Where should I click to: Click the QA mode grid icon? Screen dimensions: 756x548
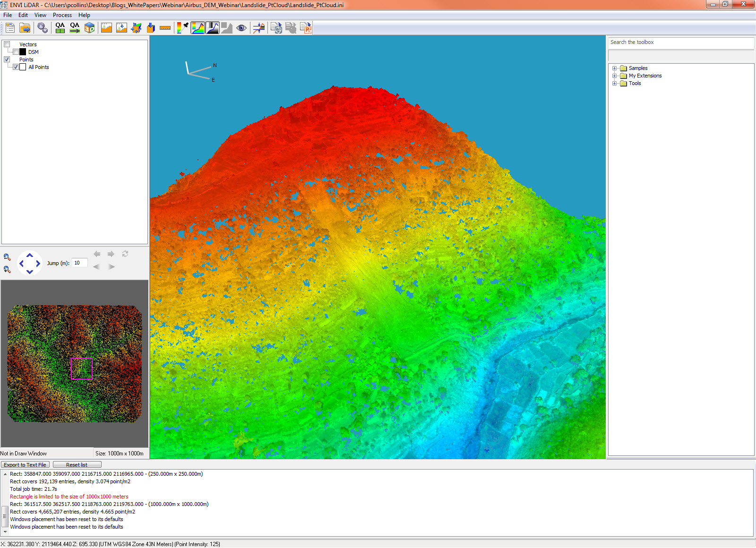tap(60, 28)
